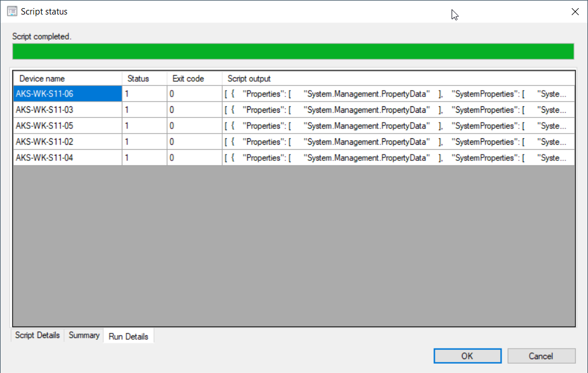Open the Summary tab
This screenshot has width=588, height=373.
click(x=84, y=336)
